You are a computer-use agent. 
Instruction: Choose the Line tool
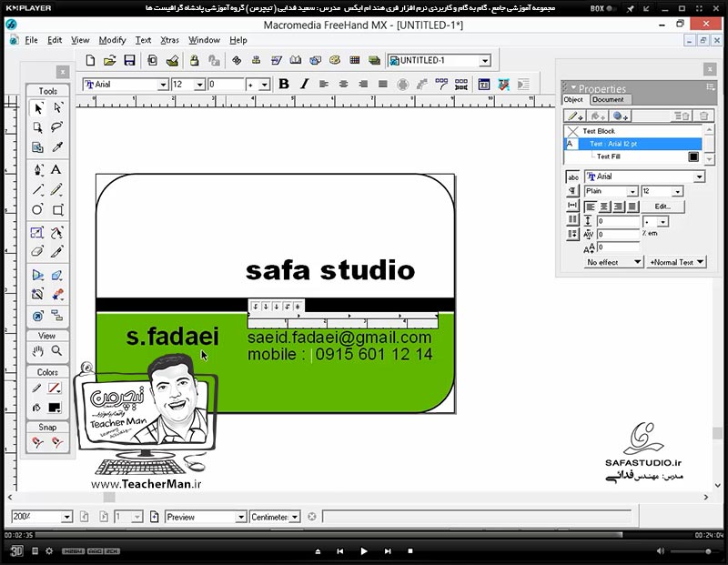click(x=38, y=189)
